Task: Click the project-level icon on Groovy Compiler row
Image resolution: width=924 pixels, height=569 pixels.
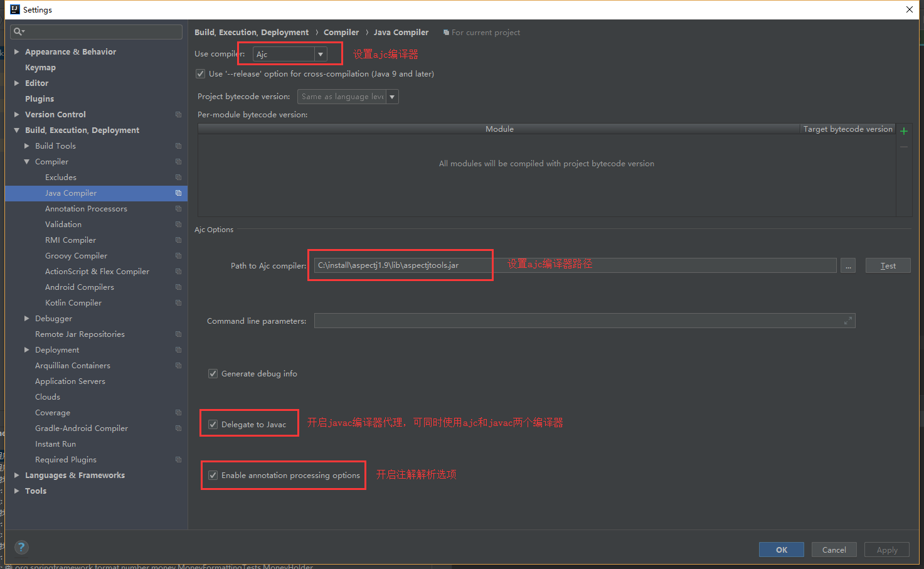Action: [x=178, y=256]
